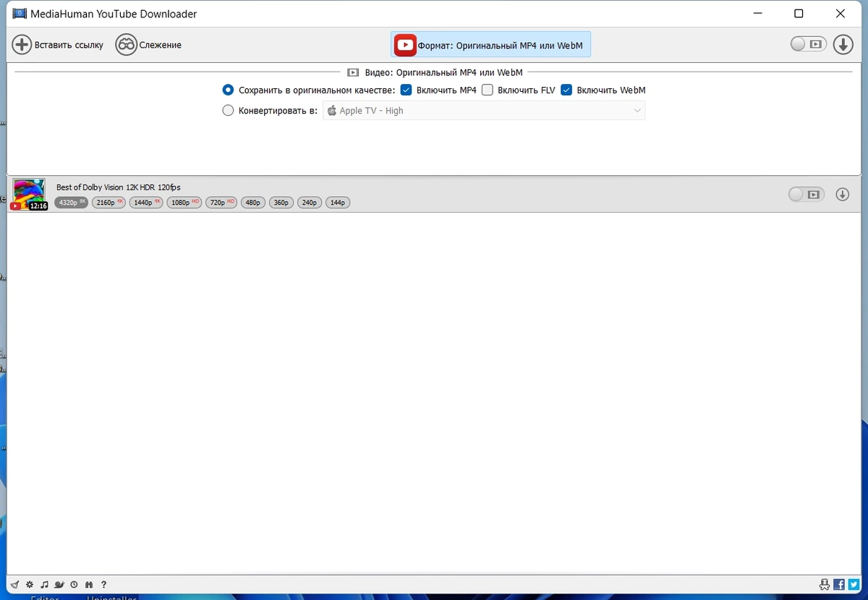Open the Формат: Оригинальный MP4 или WebM selector
Screen dimensions: 868x600
[x=491, y=45]
